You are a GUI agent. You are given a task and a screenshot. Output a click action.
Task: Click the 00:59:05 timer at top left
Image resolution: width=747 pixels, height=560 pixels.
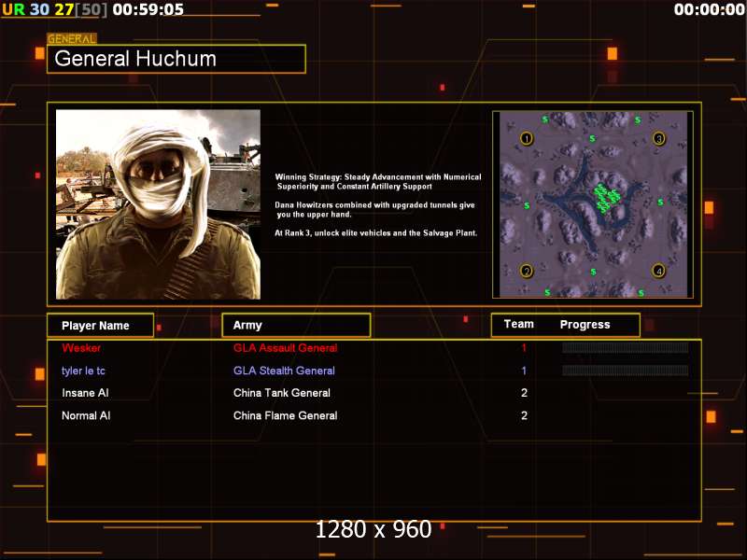(x=148, y=9)
